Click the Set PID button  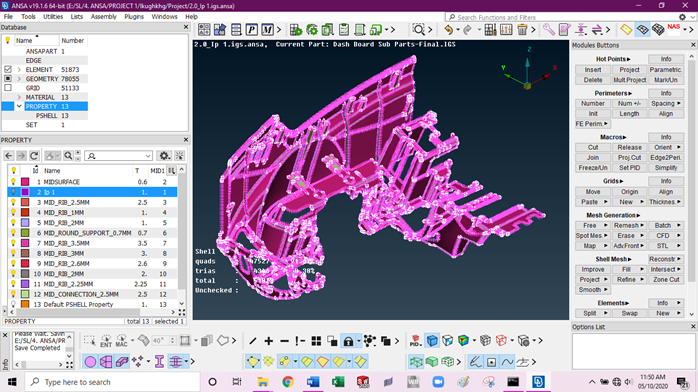(629, 168)
